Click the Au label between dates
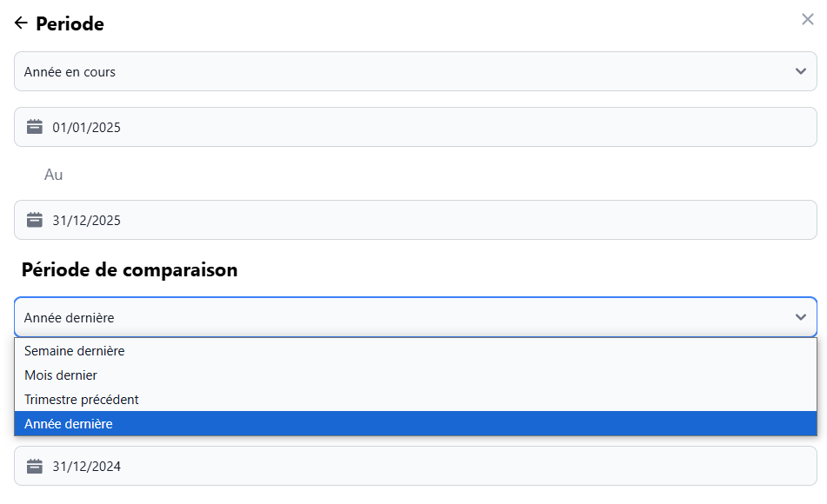The width and height of the screenshot is (827, 504). tap(54, 175)
